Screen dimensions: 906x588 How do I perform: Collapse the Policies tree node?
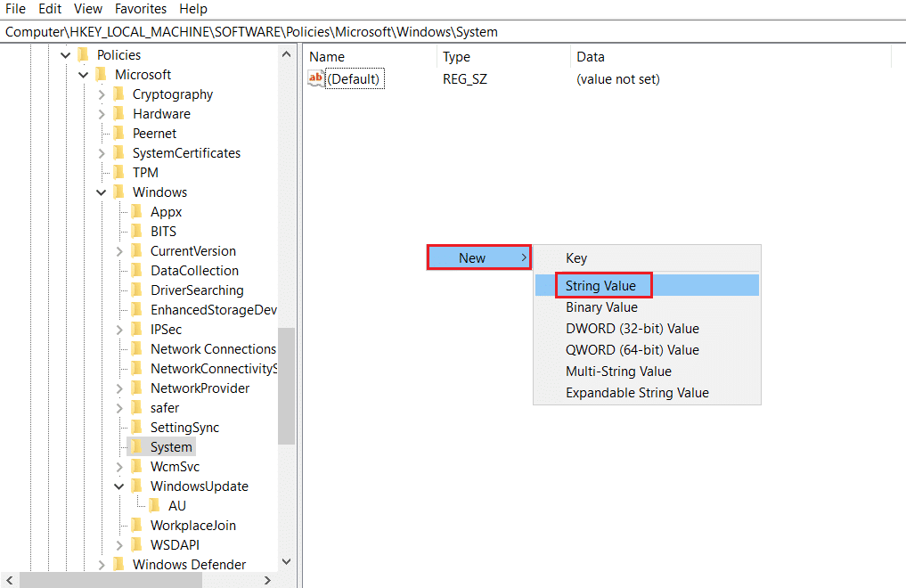pos(65,55)
